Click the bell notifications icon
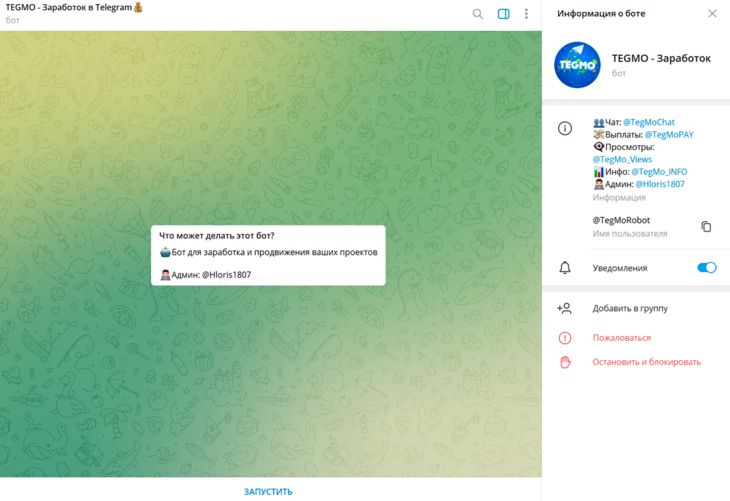This screenshot has height=501, width=730. coord(565,268)
